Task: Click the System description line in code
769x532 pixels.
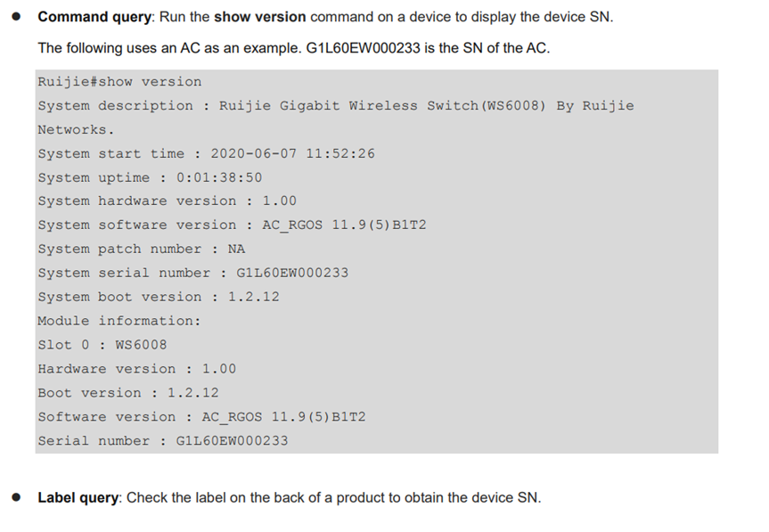Action: tap(336, 106)
